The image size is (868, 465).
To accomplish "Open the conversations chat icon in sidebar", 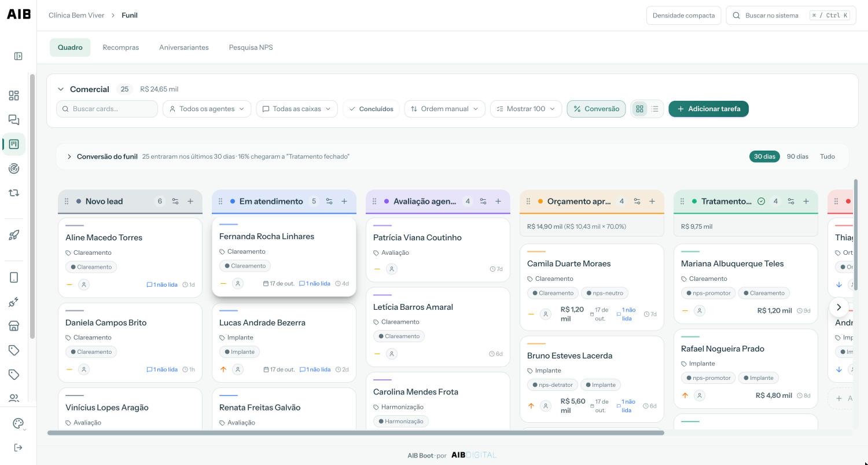I will coord(14,120).
